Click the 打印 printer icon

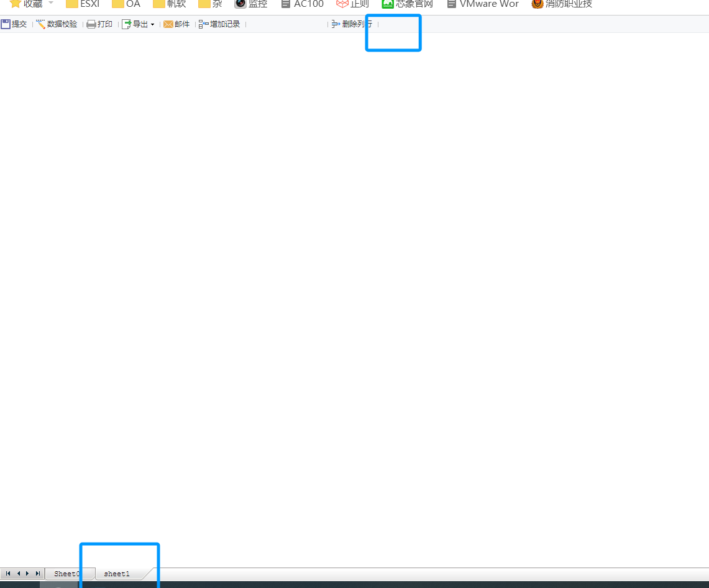(x=91, y=24)
